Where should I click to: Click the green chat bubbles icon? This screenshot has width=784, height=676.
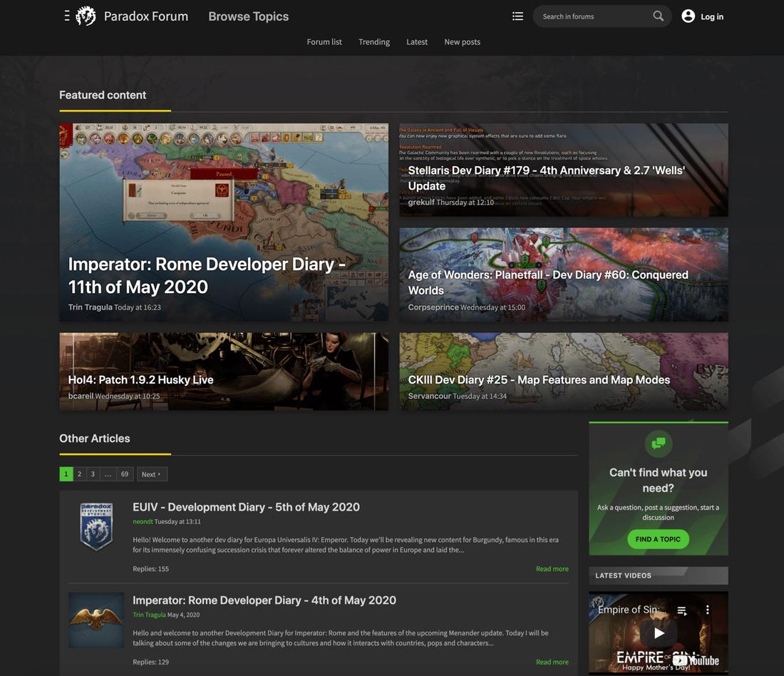tap(658, 444)
